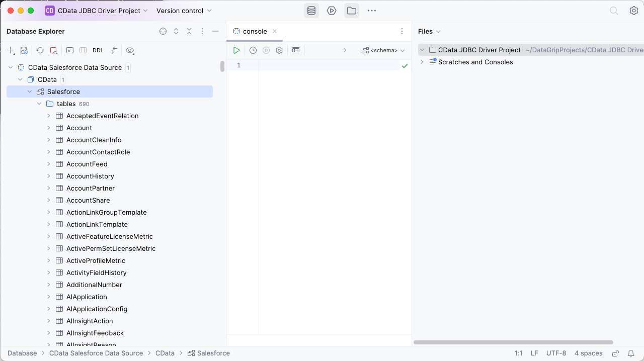Open the <schema> dropdown in console toolbar
Screen dimensions: 644x361
pyautogui.click(x=383, y=50)
